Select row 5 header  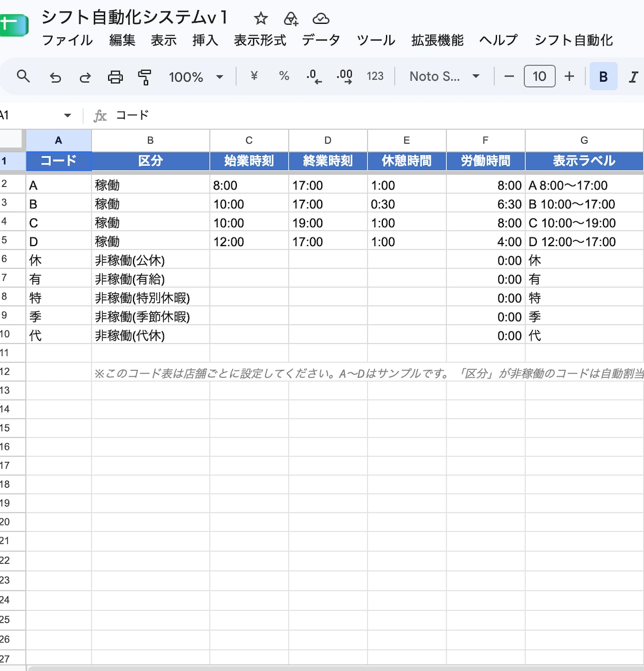(x=12, y=240)
